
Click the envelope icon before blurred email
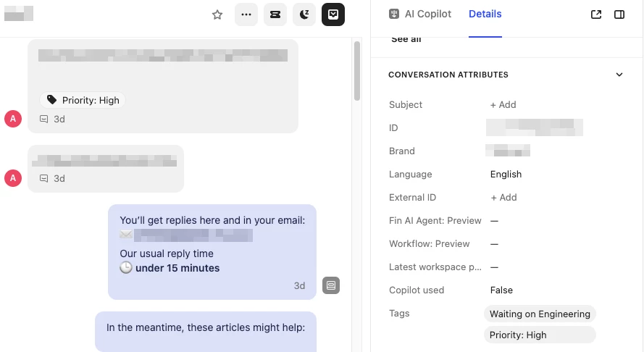(x=126, y=235)
